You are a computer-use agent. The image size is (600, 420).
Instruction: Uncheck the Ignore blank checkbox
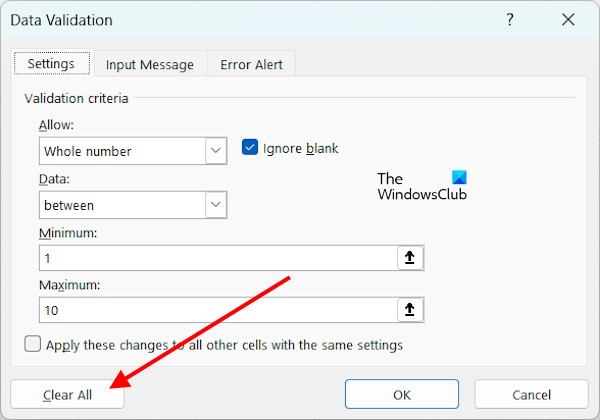pos(250,149)
